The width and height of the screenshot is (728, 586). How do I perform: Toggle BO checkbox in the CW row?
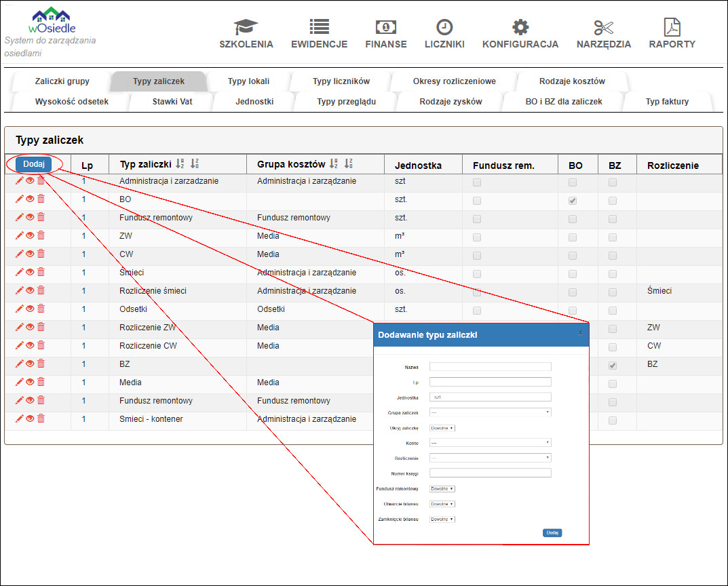(573, 256)
